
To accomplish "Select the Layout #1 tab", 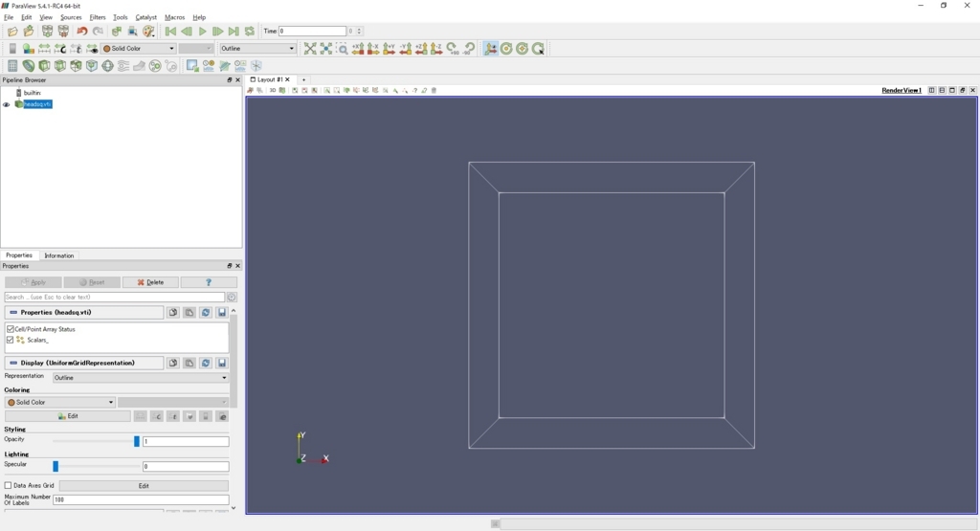I will tap(269, 80).
